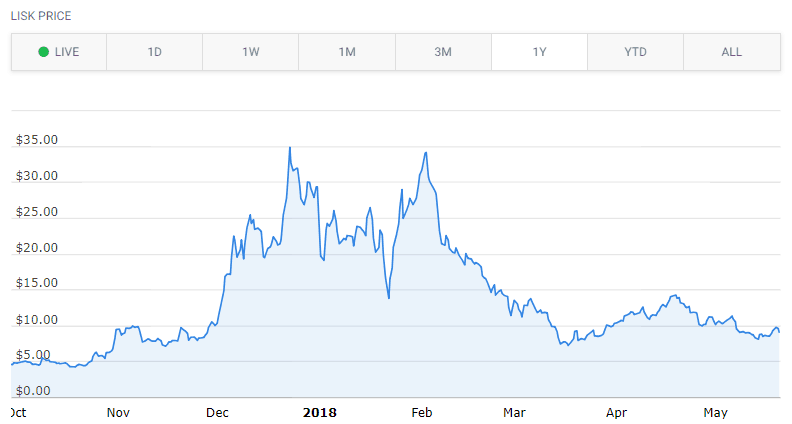Image resolution: width=792 pixels, height=424 pixels.
Task: Click the $10.00 axis label
Action: pyautogui.click(x=36, y=320)
